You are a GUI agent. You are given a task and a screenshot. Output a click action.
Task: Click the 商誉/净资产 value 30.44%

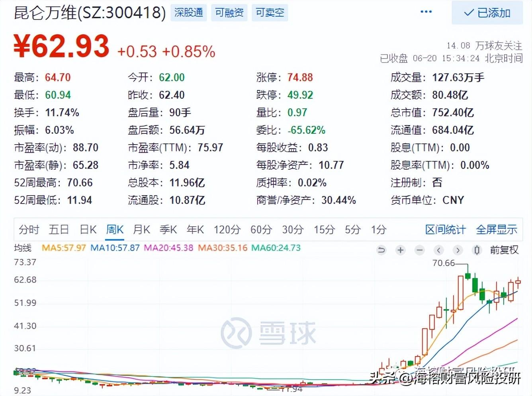tap(339, 200)
